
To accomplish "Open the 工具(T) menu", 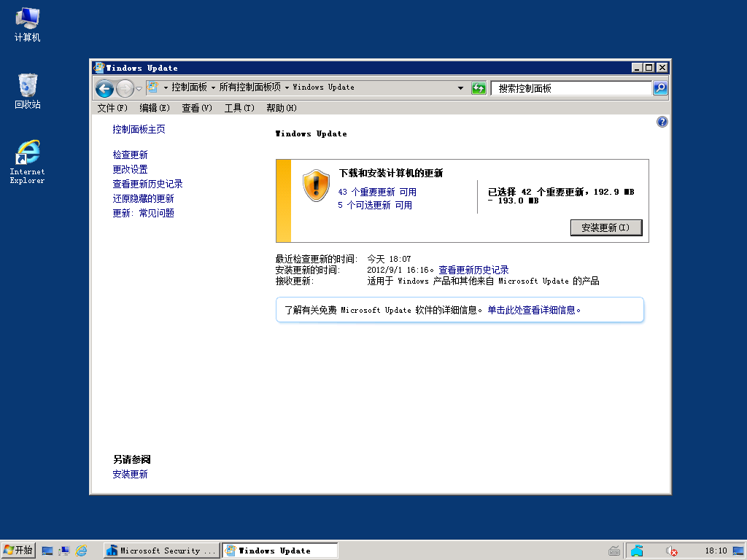I will pos(239,108).
